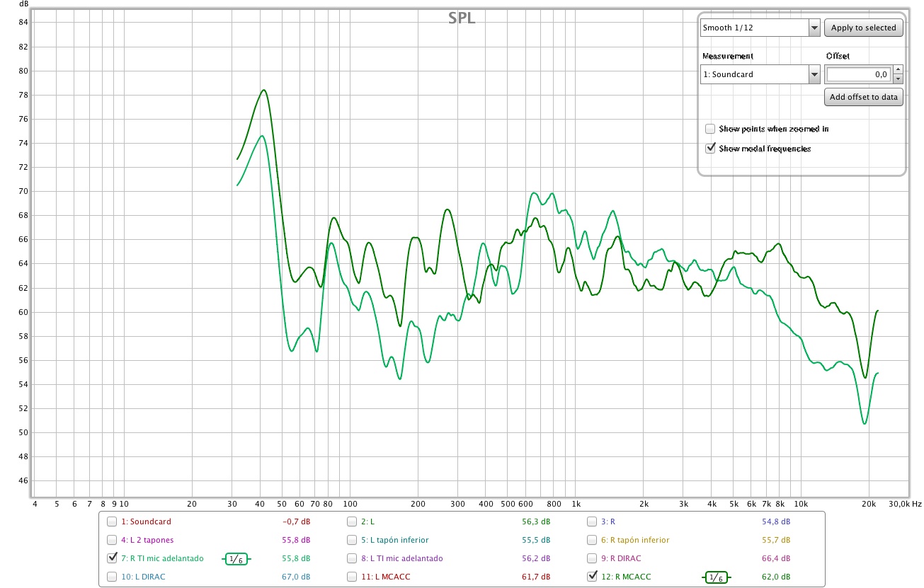Hide the 12: R MCACC trace
This screenshot has width=924, height=588.
[592, 577]
